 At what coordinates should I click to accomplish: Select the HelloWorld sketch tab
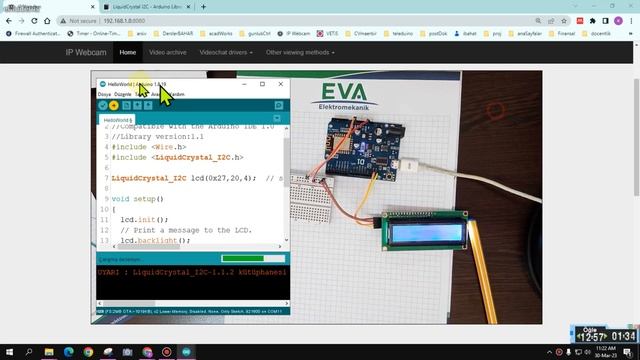click(x=118, y=120)
